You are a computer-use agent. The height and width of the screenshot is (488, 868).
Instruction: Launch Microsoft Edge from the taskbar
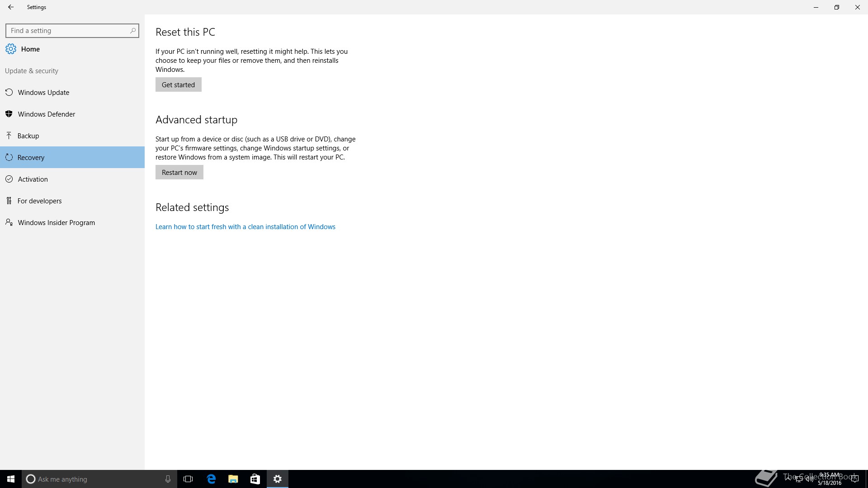point(211,479)
